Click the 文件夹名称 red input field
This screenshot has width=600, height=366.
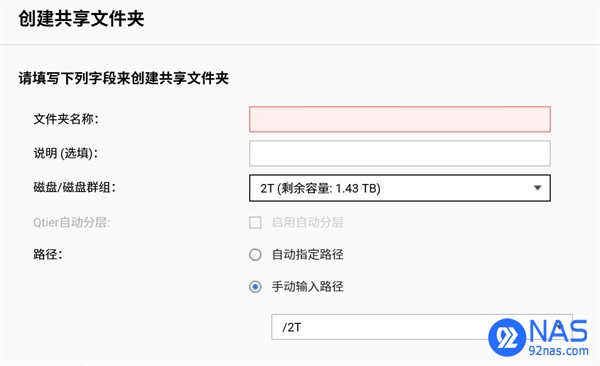coord(400,119)
